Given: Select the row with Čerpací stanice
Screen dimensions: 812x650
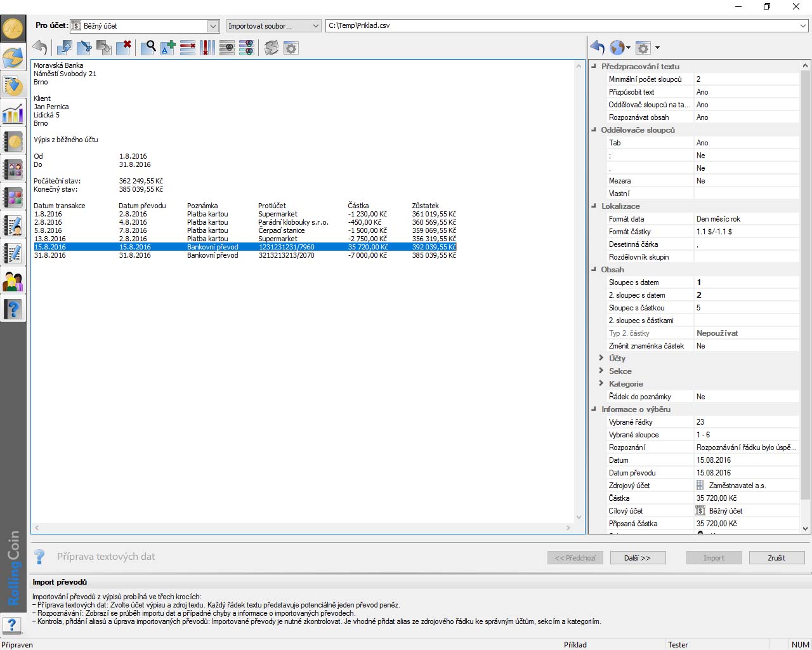Looking at the screenshot, I should pyautogui.click(x=245, y=230).
